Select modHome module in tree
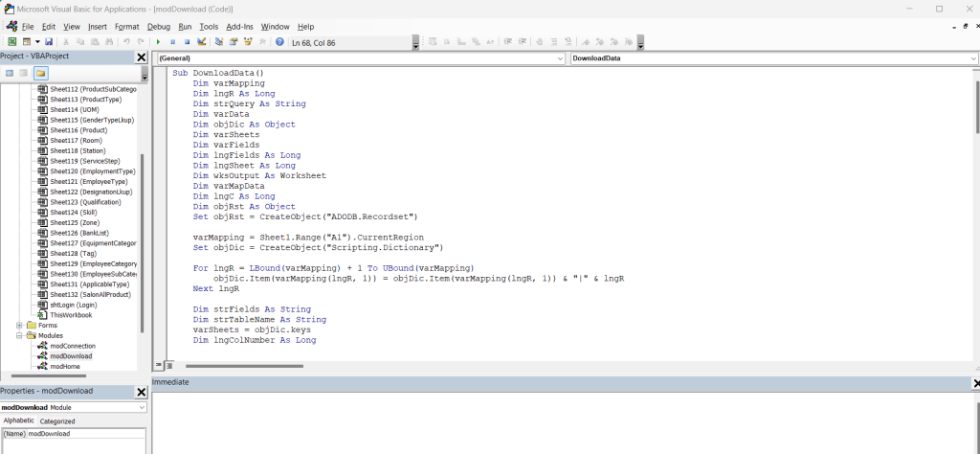980x454 pixels. click(65, 366)
